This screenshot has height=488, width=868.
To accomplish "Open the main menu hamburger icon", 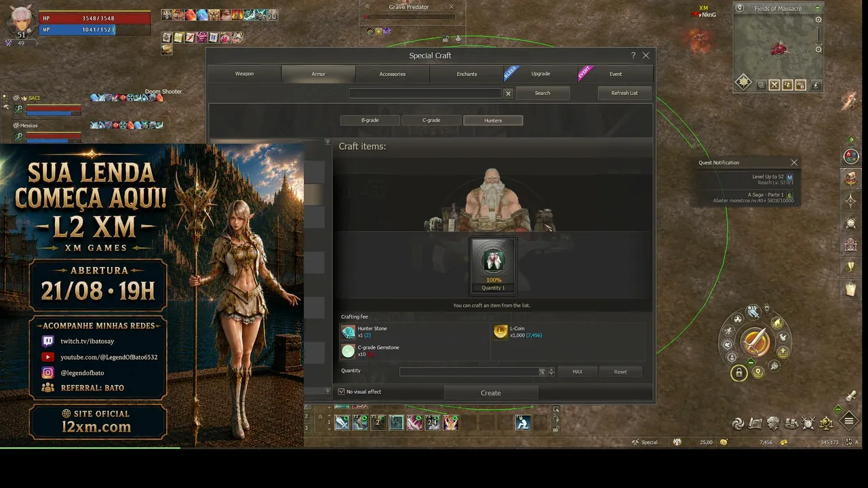I will click(x=849, y=421).
